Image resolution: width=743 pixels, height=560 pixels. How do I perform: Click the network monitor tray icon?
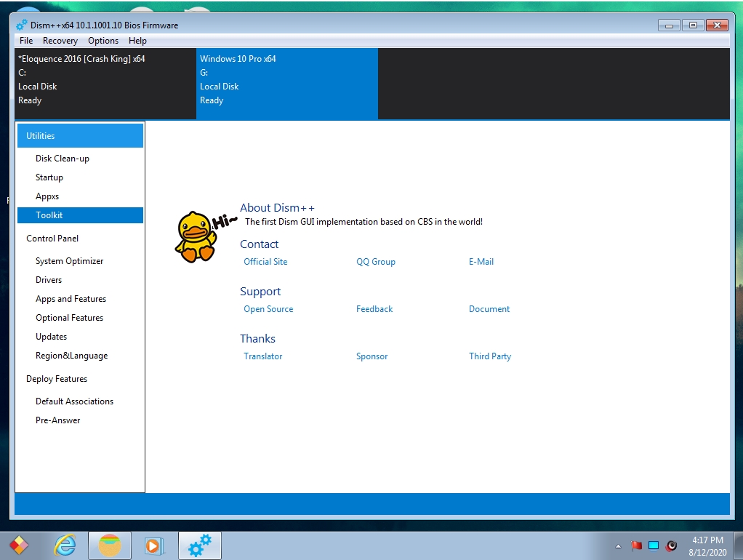click(x=654, y=545)
